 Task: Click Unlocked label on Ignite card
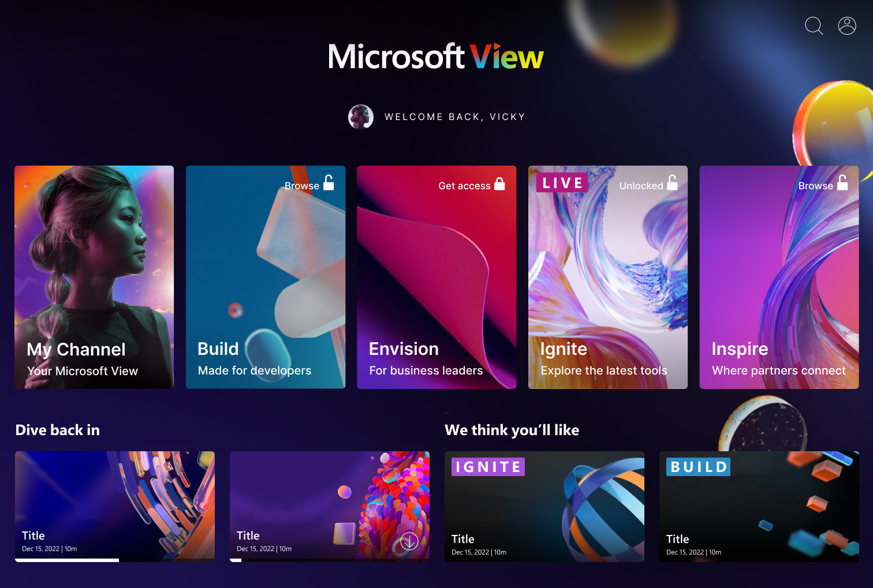pos(641,186)
